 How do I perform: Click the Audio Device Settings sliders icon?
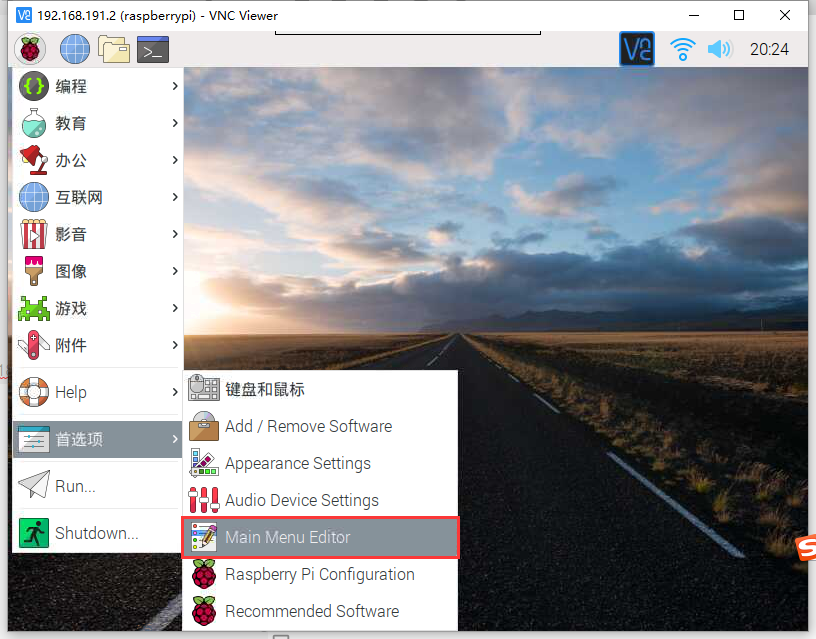coord(204,500)
